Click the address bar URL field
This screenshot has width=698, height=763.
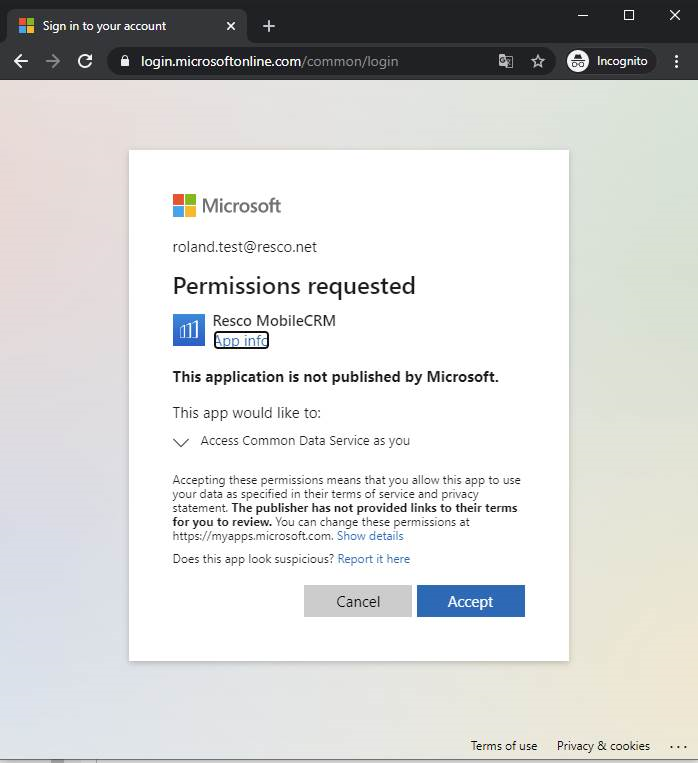[300, 61]
